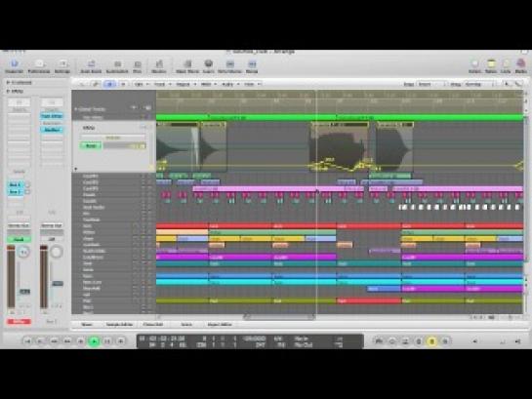This screenshot has width=532, height=399.
Task: Enable Flex view in toolbar
Action: click(137, 66)
